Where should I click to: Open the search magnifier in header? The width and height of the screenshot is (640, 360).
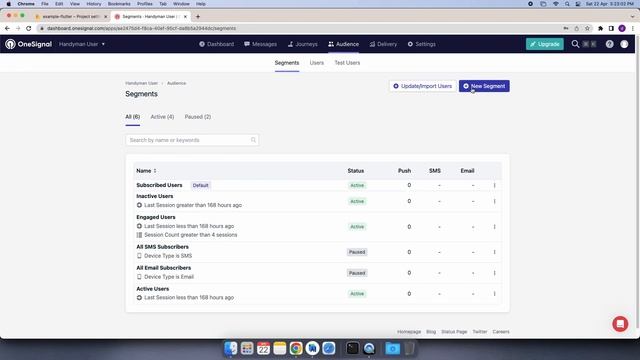click(575, 44)
